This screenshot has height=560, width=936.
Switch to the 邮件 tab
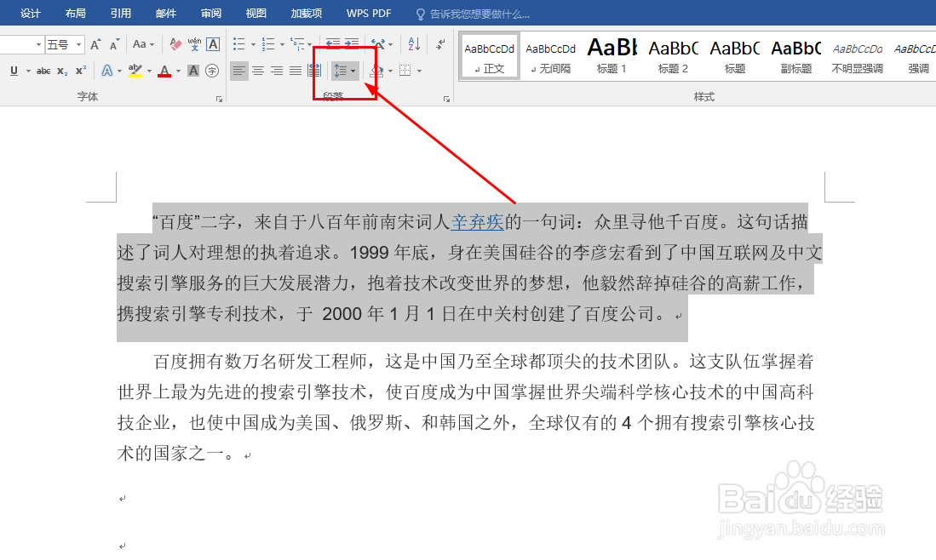[165, 13]
